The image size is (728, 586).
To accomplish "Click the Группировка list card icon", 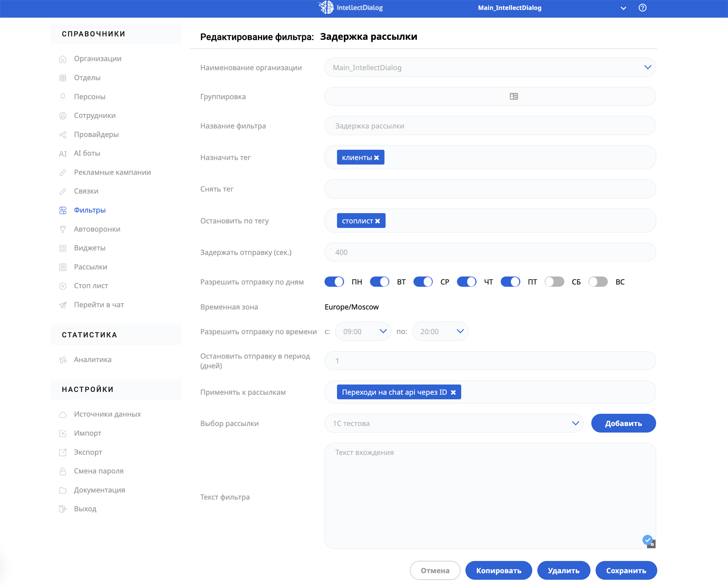I will (513, 97).
